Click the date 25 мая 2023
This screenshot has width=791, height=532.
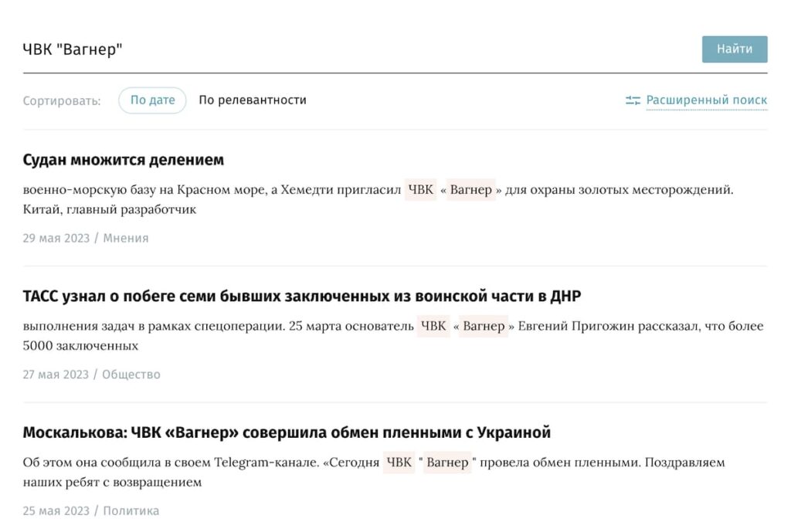tap(56, 511)
